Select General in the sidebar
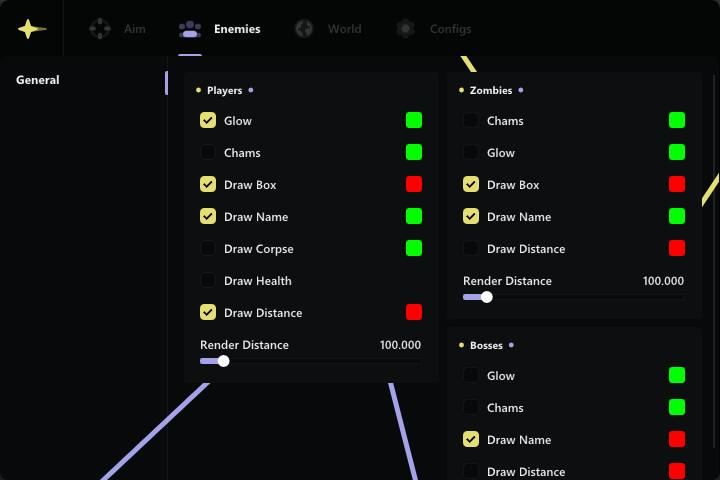The height and width of the screenshot is (480, 720). (x=38, y=80)
